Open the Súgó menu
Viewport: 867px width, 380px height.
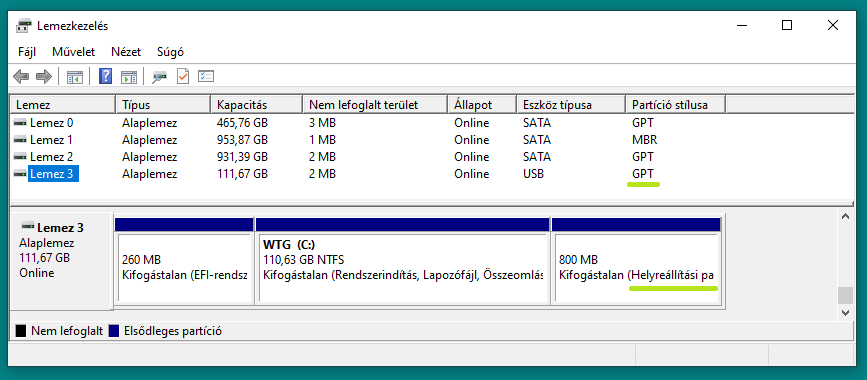(170, 52)
